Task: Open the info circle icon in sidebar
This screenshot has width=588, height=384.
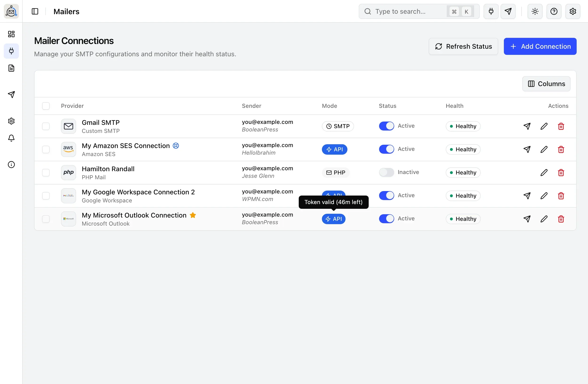Action: [11, 165]
